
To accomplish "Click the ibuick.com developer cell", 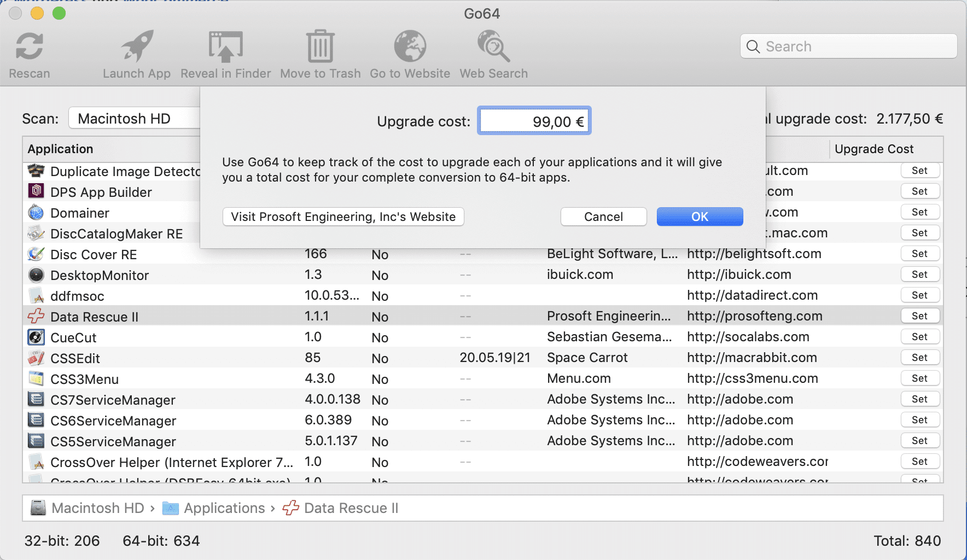I will tap(580, 275).
